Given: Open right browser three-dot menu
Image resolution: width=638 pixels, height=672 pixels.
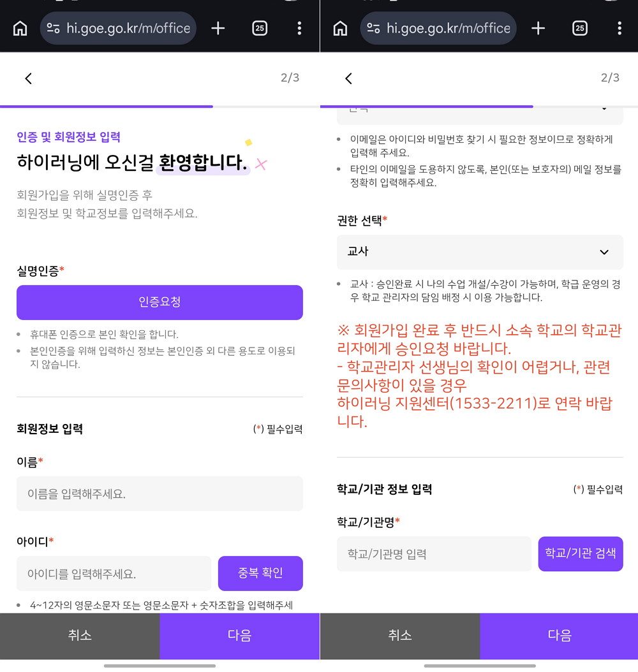Looking at the screenshot, I should pyautogui.click(x=619, y=28).
